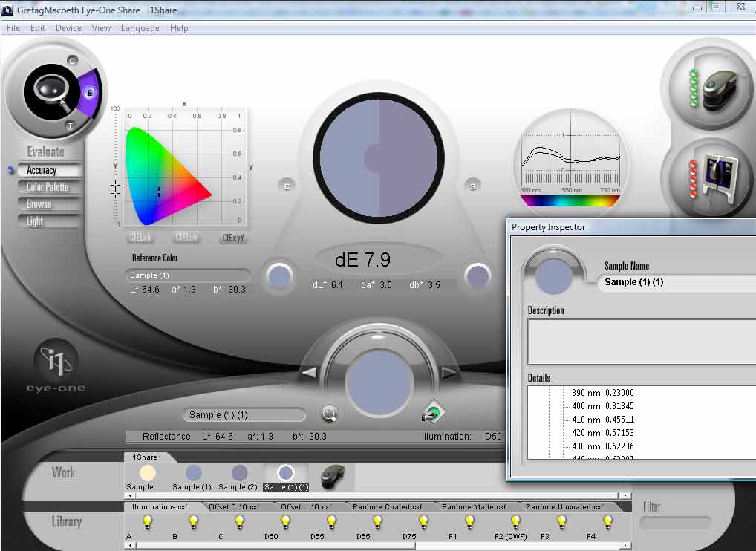
Task: Click Sample Name field in Property Inspector
Action: click(x=677, y=282)
